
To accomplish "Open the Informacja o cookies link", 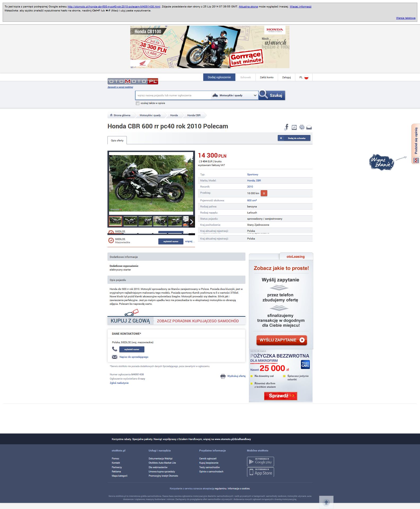I will coord(239,489).
